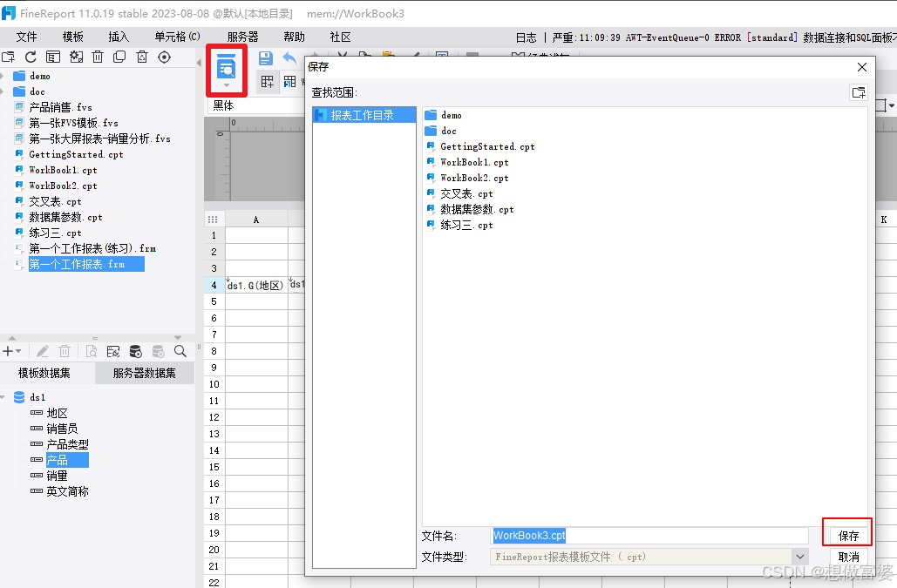Select GettingStarted.cpt in left template tree
Viewport: 897px width, 588px height.
(x=76, y=154)
